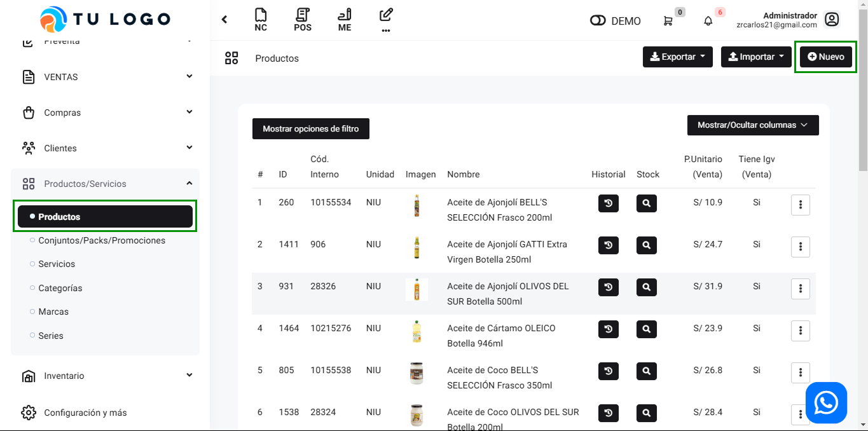868x431 pixels.
Task: Select Conjuntos/Packs/Promociones submenu item
Action: click(102, 241)
